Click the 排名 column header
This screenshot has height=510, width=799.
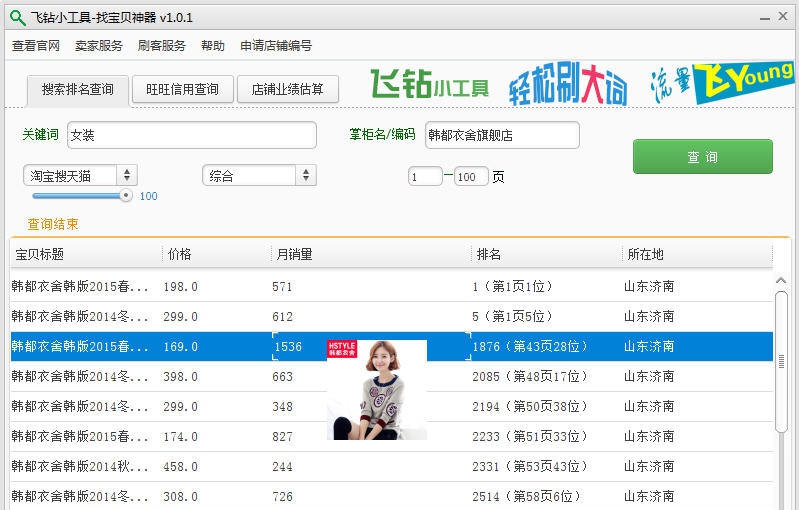pyautogui.click(x=546, y=254)
